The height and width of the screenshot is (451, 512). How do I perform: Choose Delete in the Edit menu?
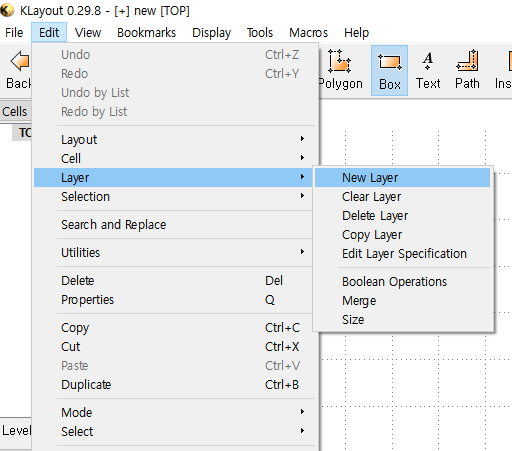coord(173,280)
